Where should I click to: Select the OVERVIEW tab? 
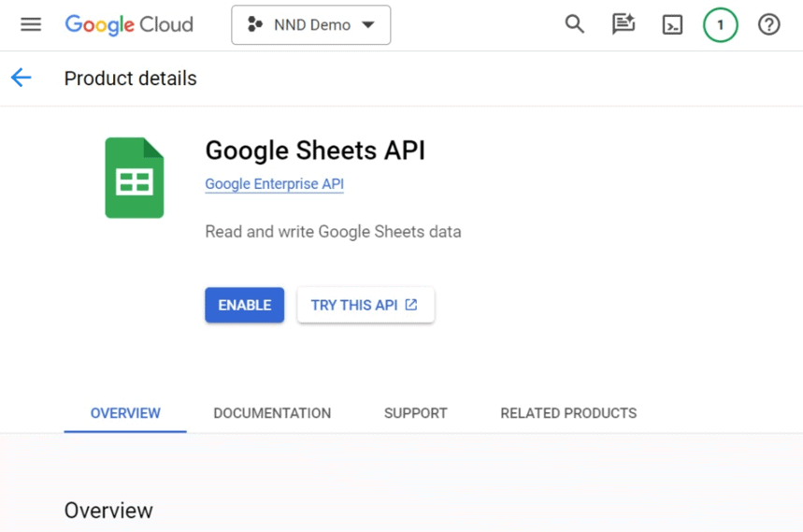(x=125, y=413)
